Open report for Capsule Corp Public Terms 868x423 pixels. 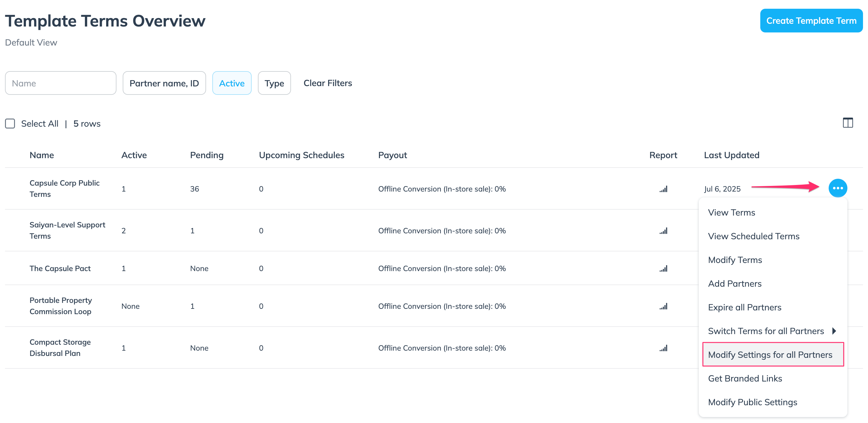coord(663,189)
